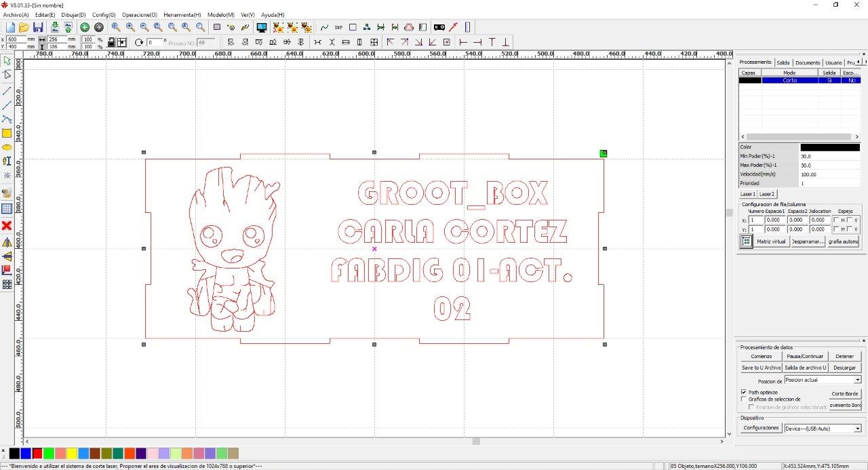Click the rotate icon next to angle field
The image size is (868, 470).
(x=139, y=42)
